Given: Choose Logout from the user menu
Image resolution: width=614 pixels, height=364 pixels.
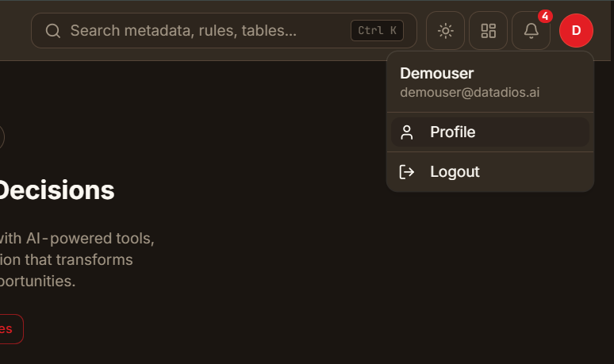Looking at the screenshot, I should (490, 172).
